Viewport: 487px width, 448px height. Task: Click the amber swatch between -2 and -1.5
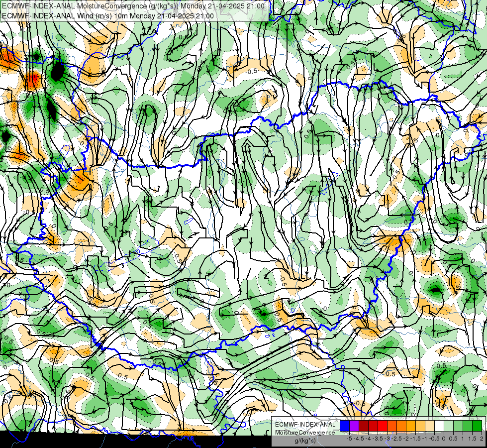point(411,426)
